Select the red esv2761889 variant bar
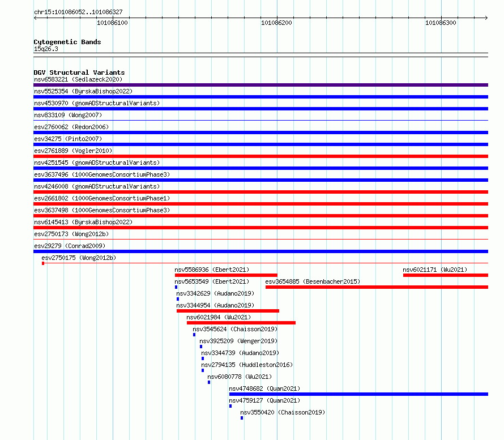The image size is (504, 440). (x=260, y=156)
